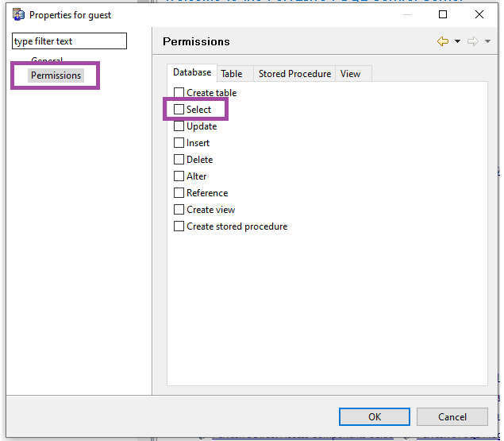This screenshot has height=441, width=504.
Task: Maximize the Properties for guest window
Action: click(443, 14)
